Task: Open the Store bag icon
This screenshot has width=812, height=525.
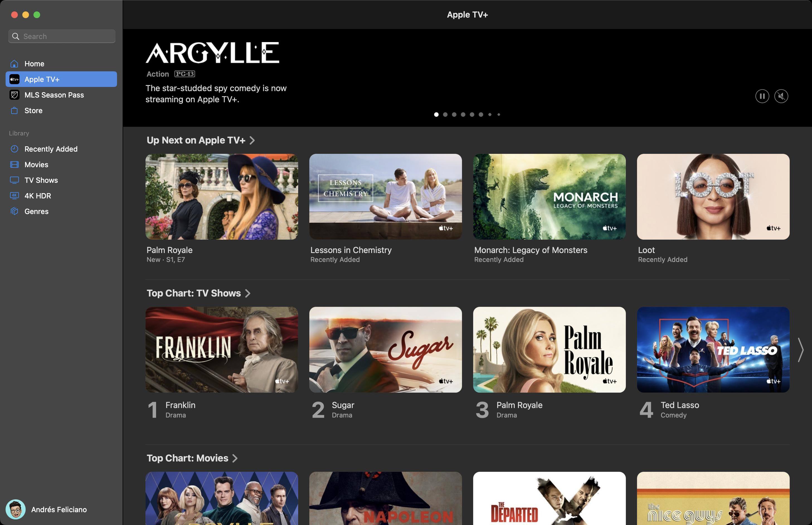Action: click(14, 110)
